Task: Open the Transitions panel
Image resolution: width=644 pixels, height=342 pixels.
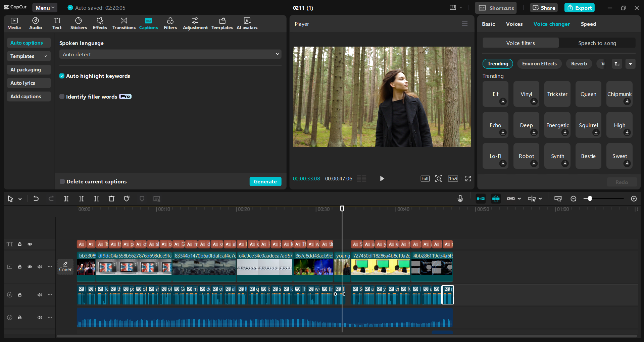Action: click(123, 23)
